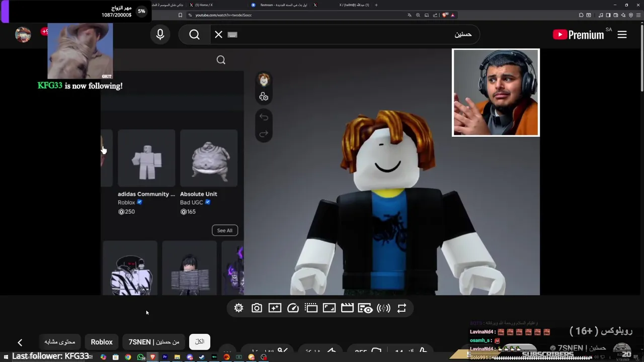Click the browser address bar URL
This screenshot has width=644, height=362.
coord(223,15)
